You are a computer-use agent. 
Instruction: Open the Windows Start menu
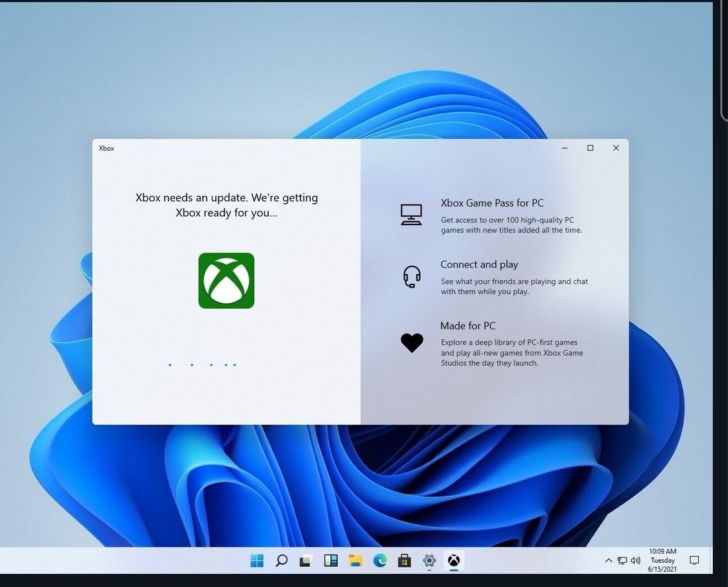(x=257, y=561)
